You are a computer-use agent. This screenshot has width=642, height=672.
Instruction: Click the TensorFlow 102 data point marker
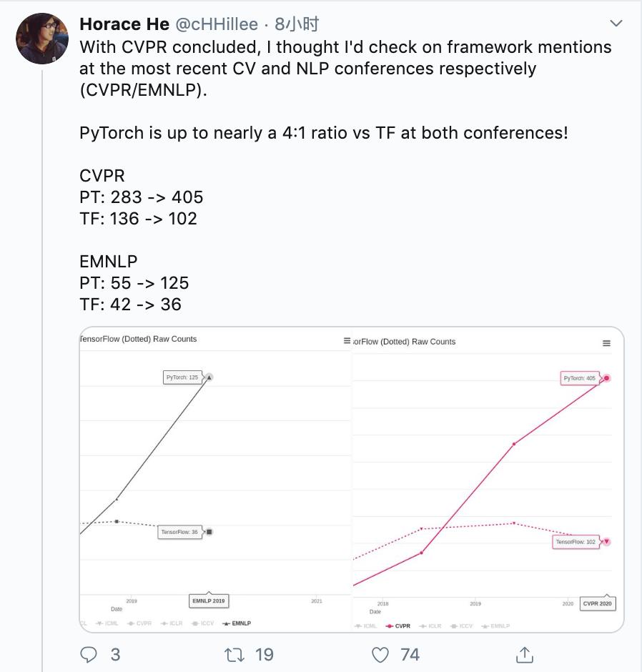pyautogui.click(x=606, y=542)
